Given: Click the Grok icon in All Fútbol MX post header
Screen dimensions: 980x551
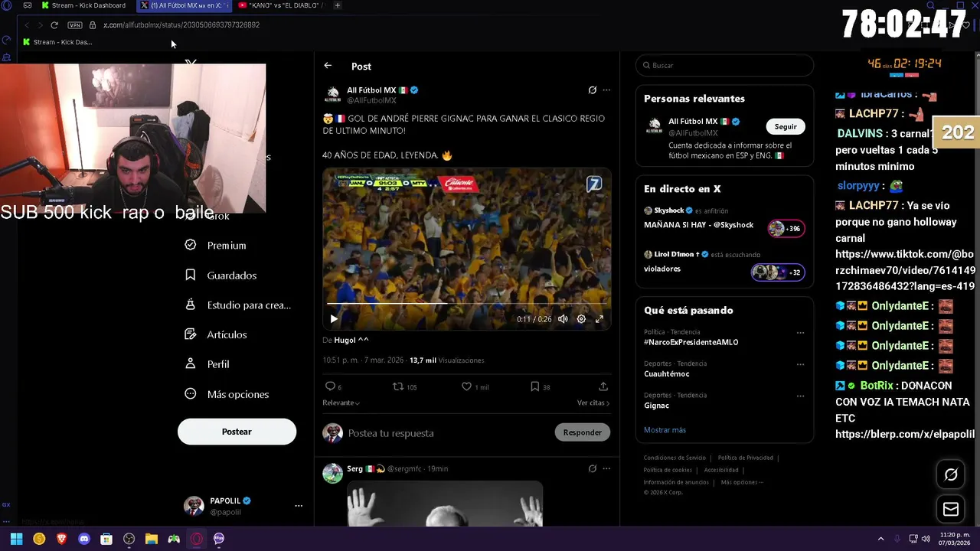Looking at the screenshot, I should click(x=592, y=90).
